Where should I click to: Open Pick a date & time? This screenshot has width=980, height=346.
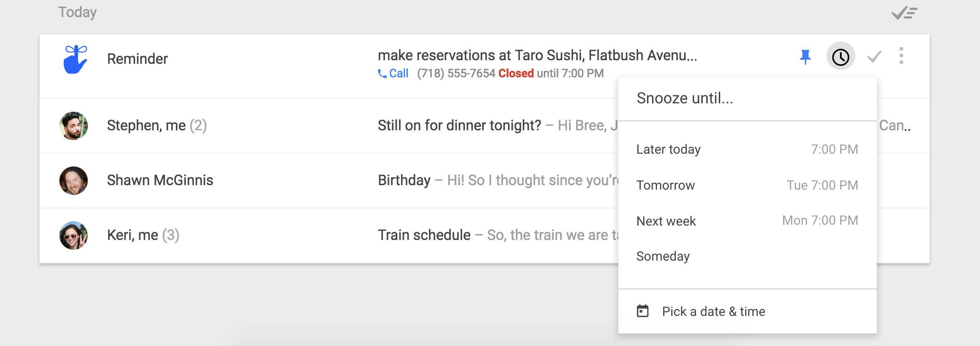[x=713, y=311]
